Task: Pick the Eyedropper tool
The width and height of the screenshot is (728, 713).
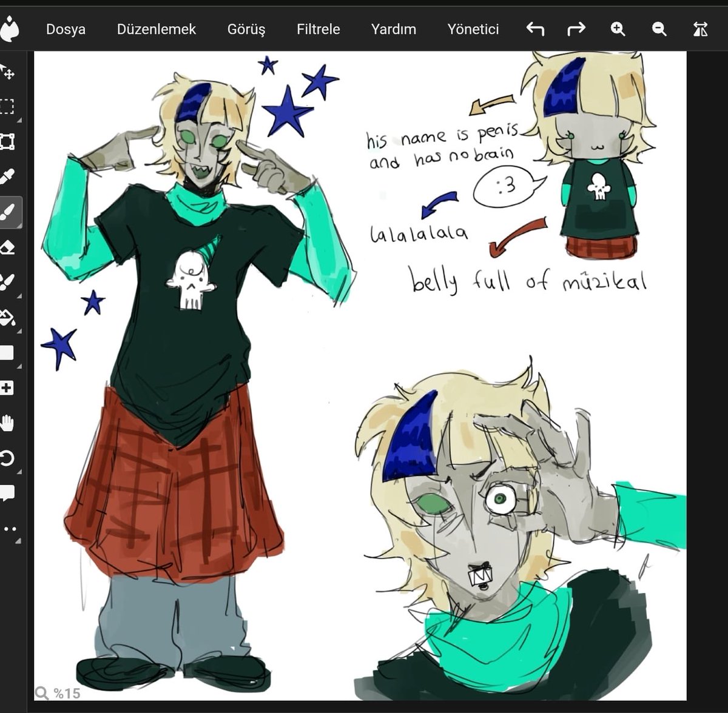Action: pos(7,177)
